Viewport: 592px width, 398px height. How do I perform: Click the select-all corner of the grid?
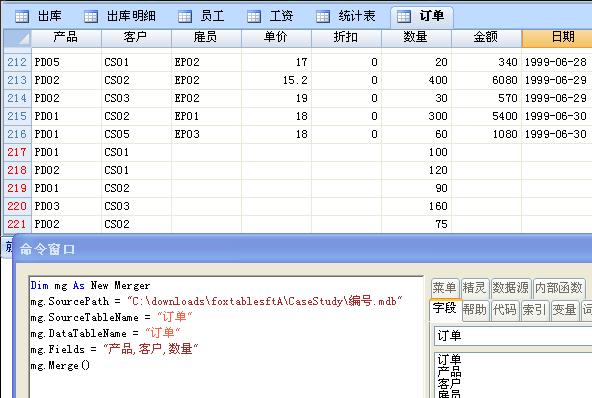(x=17, y=38)
